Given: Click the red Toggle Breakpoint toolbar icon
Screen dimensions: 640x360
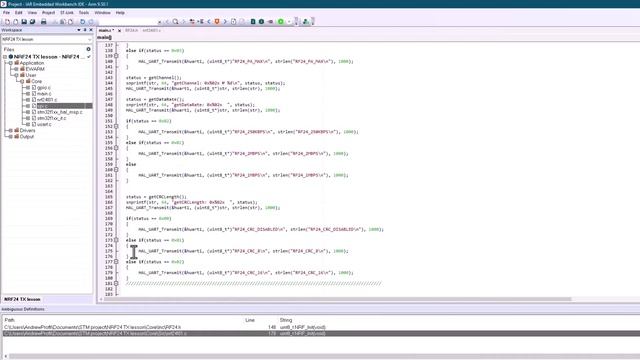Looking at the screenshot, I should pyautogui.click(x=270, y=22).
